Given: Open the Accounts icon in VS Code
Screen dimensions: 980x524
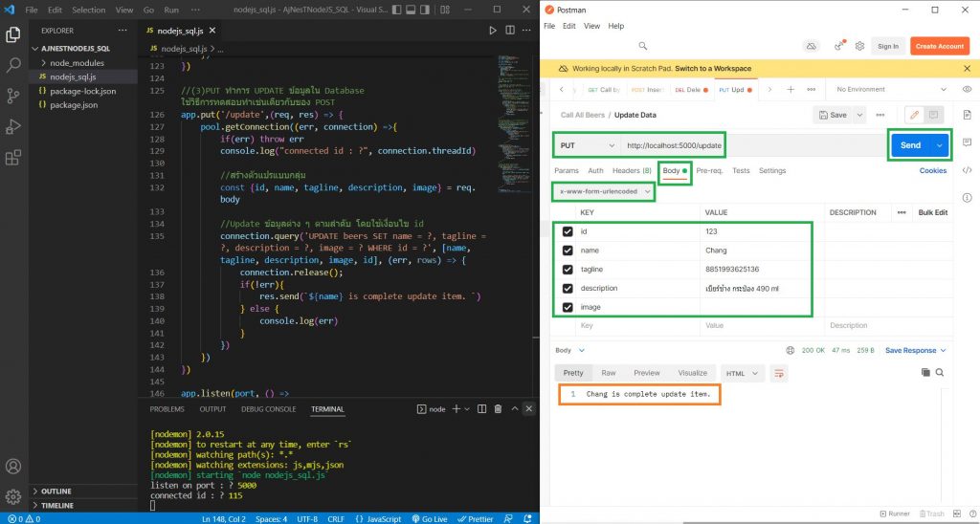Looking at the screenshot, I should pos(13,466).
